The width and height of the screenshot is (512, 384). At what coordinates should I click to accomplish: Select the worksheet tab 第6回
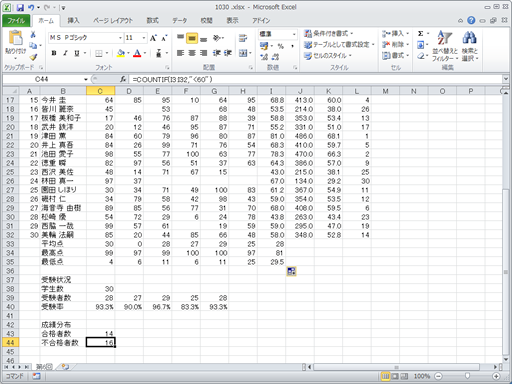click(x=44, y=367)
